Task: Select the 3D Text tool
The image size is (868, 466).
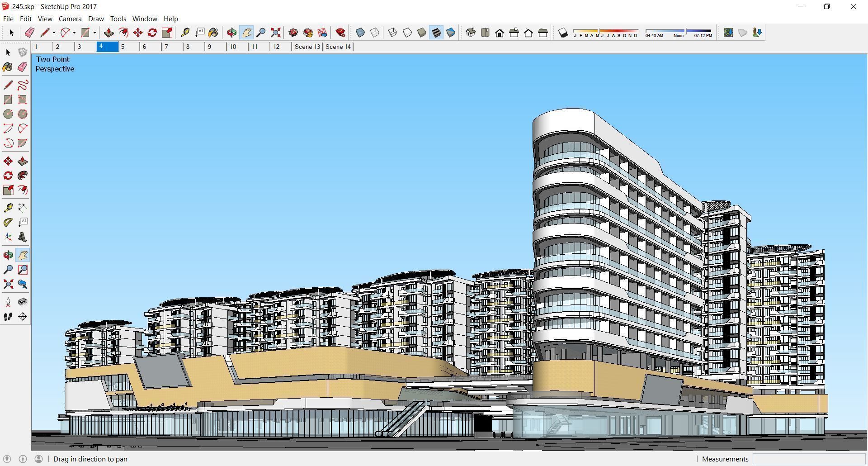Action: pyautogui.click(x=23, y=237)
